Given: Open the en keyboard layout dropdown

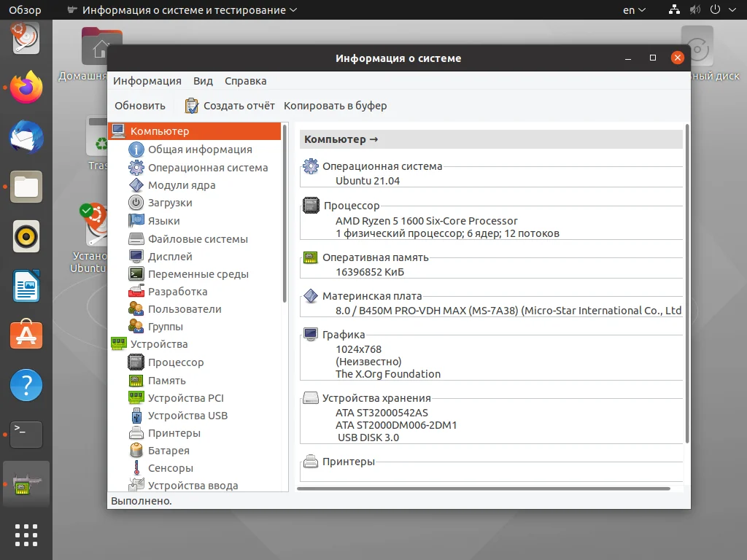Looking at the screenshot, I should [632, 9].
